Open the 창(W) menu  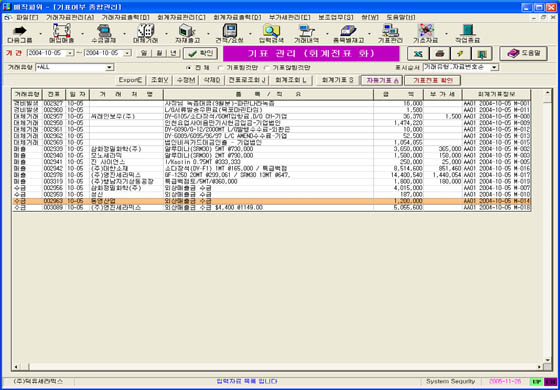pos(370,17)
